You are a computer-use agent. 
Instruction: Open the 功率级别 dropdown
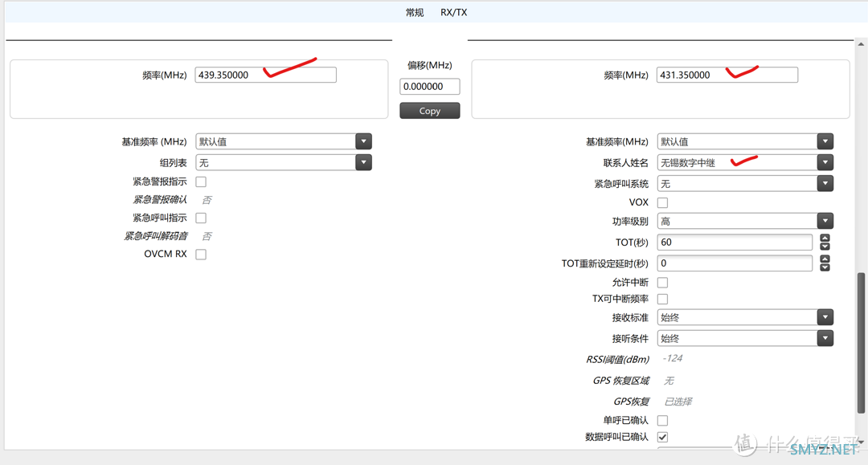point(825,221)
